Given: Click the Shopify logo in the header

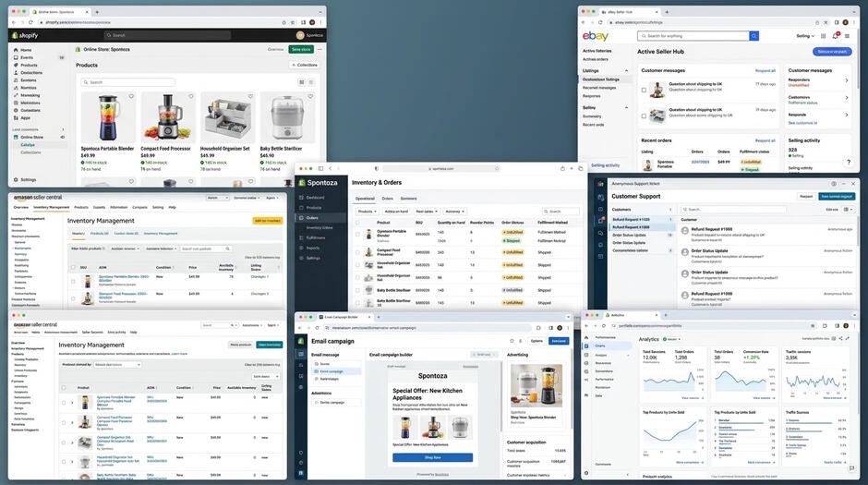Looking at the screenshot, I should [x=25, y=35].
